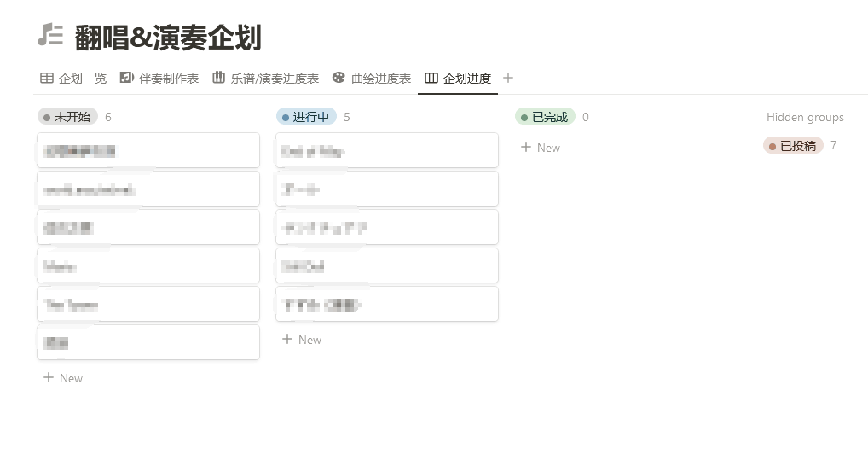This screenshot has width=868, height=466.
Task: Open first card in 未开始 column
Action: tap(148, 150)
